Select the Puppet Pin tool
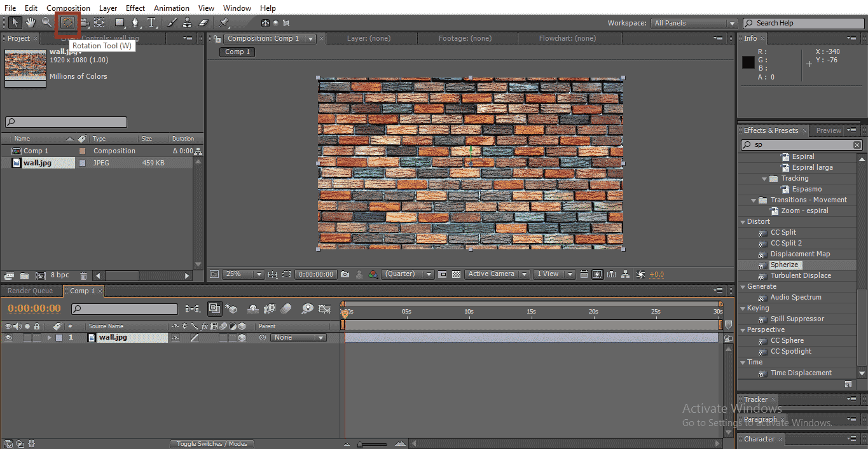 (224, 23)
